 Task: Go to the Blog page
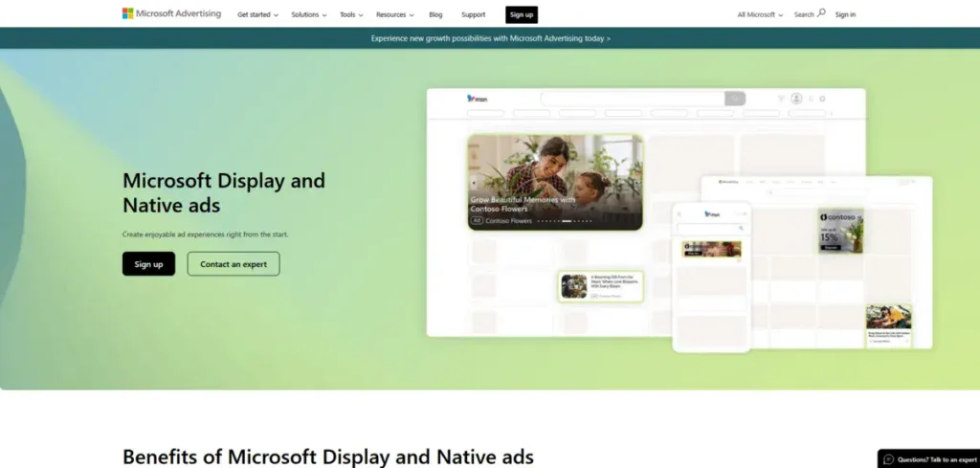[x=435, y=14]
